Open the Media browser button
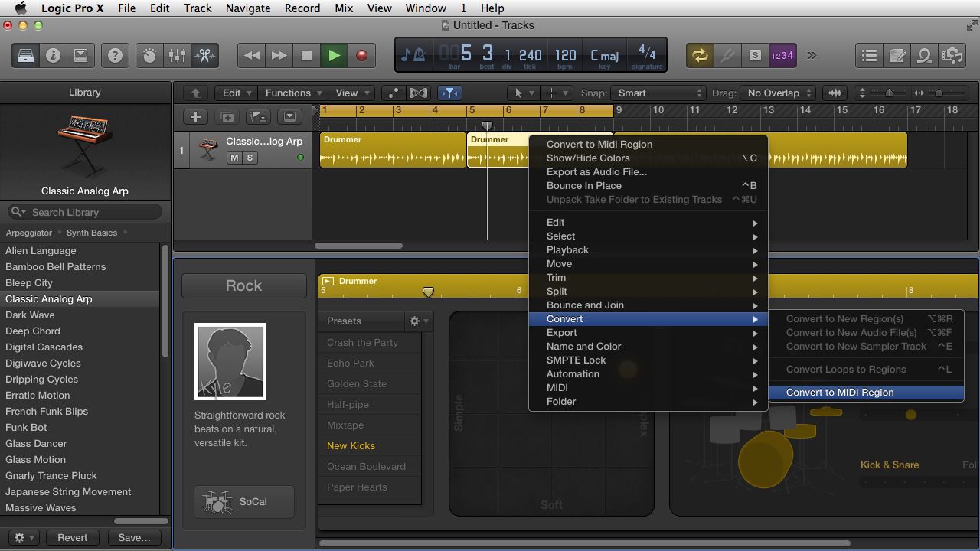This screenshot has width=980, height=551. coord(952,55)
